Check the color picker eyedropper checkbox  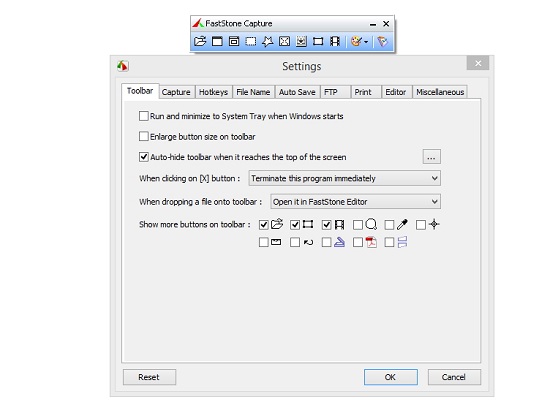tap(389, 225)
